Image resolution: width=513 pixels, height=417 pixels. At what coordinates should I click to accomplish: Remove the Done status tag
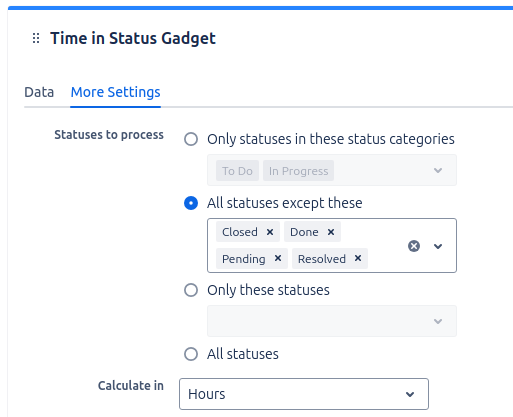(x=331, y=232)
